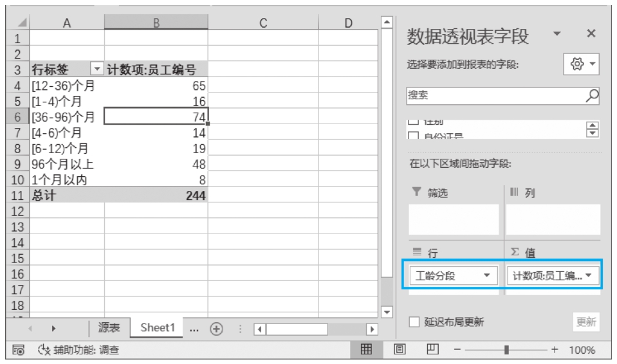Screen dimensions: 617x364
Task: Click the vertical scrollbar up arrow
Action: pos(387,22)
